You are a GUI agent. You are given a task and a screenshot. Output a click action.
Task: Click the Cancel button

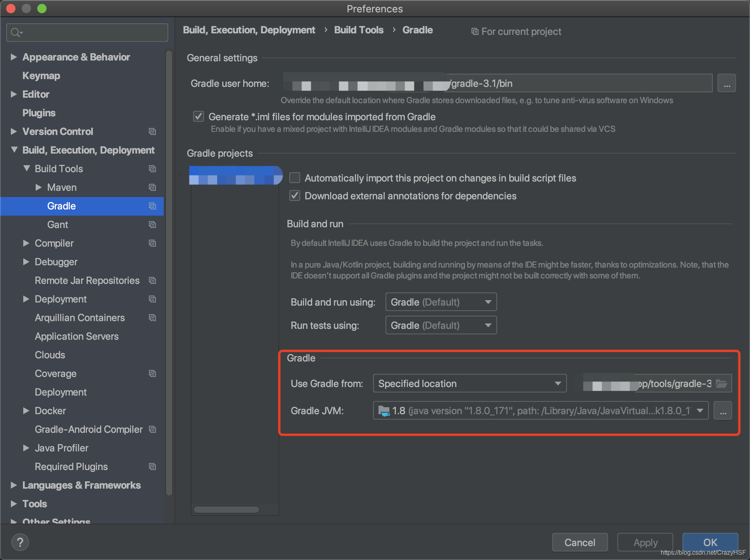580,542
